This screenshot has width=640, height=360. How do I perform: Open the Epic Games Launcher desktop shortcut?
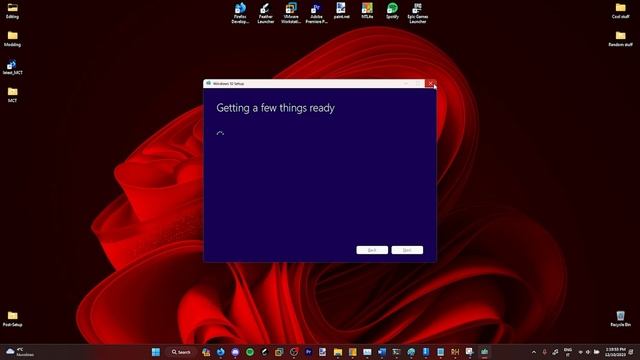[x=418, y=13]
